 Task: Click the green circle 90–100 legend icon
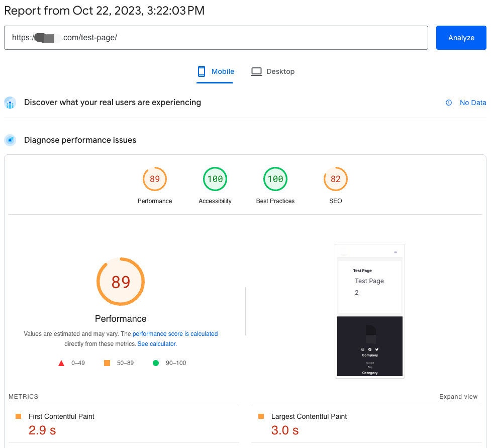[x=156, y=363]
